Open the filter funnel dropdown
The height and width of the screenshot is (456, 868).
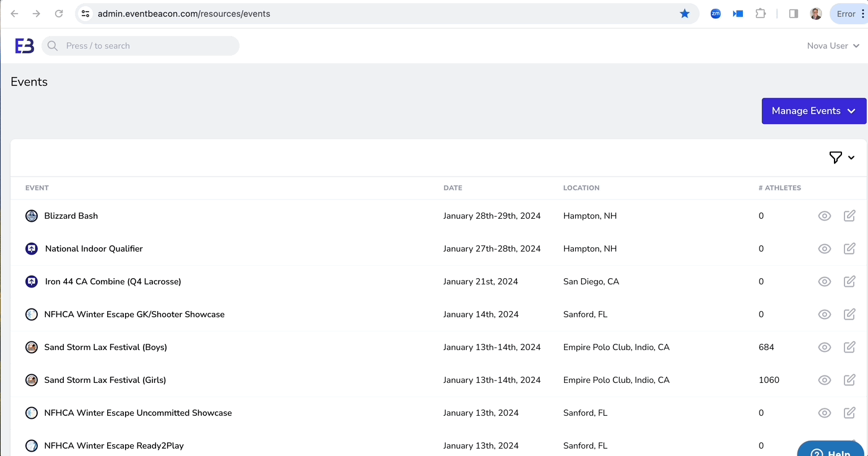(x=841, y=158)
